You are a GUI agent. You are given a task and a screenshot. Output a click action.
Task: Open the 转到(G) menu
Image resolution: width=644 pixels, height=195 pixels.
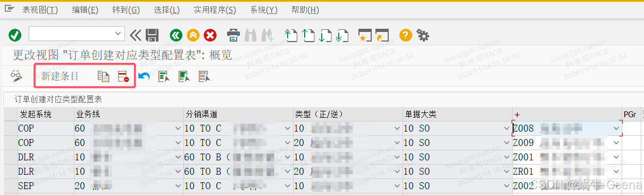(126, 10)
